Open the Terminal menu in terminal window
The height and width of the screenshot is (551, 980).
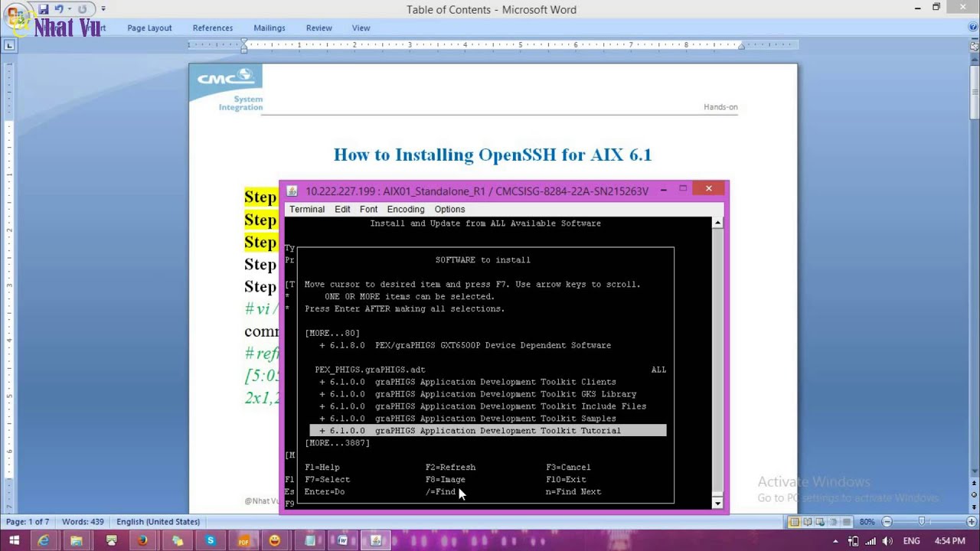pos(307,209)
